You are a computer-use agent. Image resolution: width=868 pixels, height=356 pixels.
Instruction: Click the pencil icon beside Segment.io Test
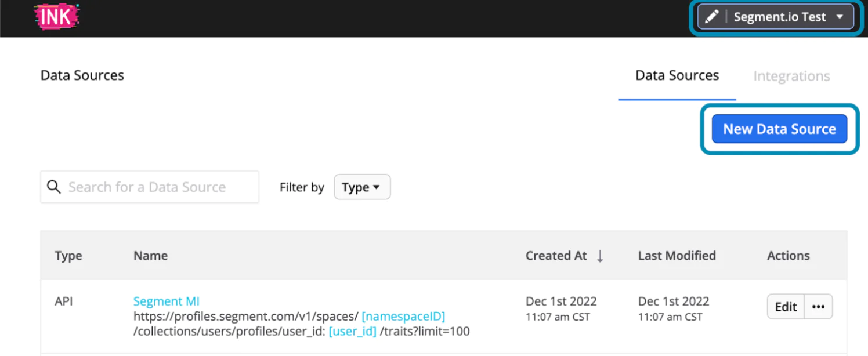pyautogui.click(x=712, y=17)
